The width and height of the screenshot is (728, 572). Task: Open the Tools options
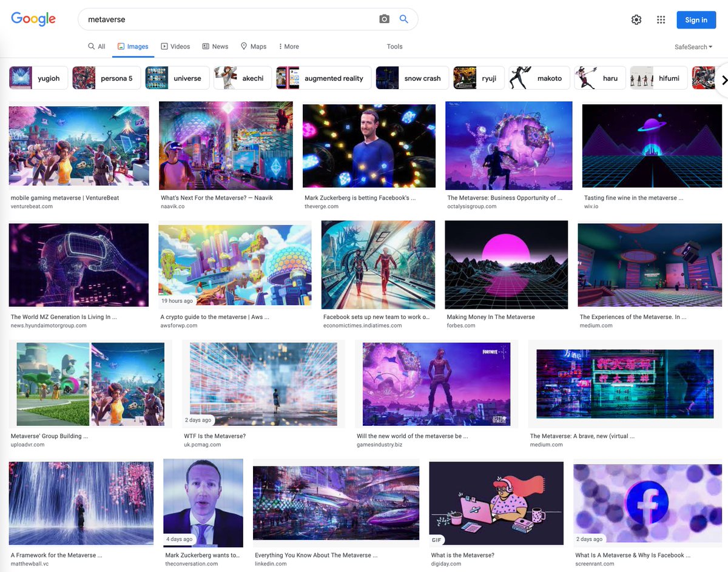click(395, 47)
